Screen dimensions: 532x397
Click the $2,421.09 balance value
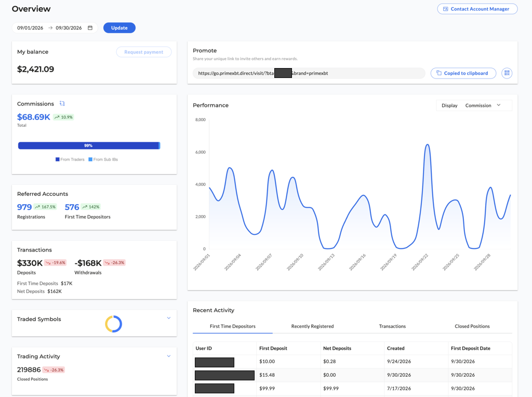click(x=36, y=69)
